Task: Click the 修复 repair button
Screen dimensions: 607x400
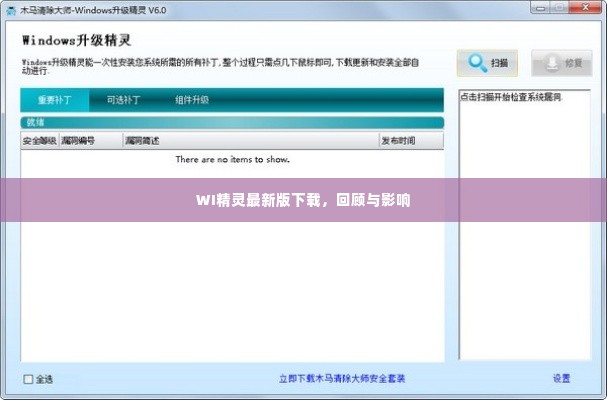Action: [562, 63]
